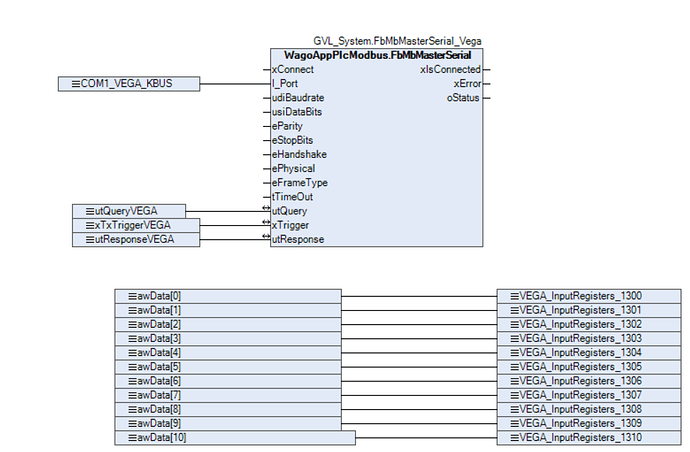Select the awData[8] input box

pyautogui.click(x=228, y=409)
